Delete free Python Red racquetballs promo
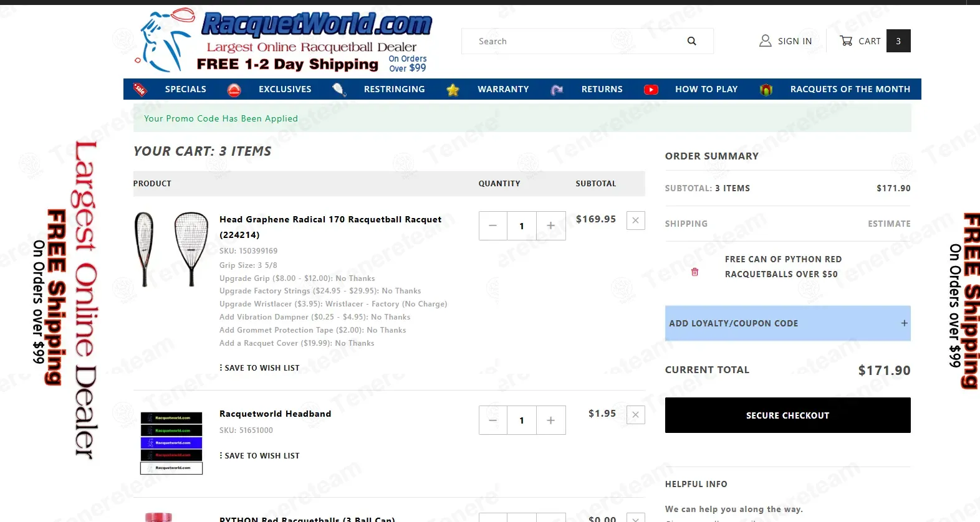This screenshot has width=980, height=522. (x=694, y=272)
